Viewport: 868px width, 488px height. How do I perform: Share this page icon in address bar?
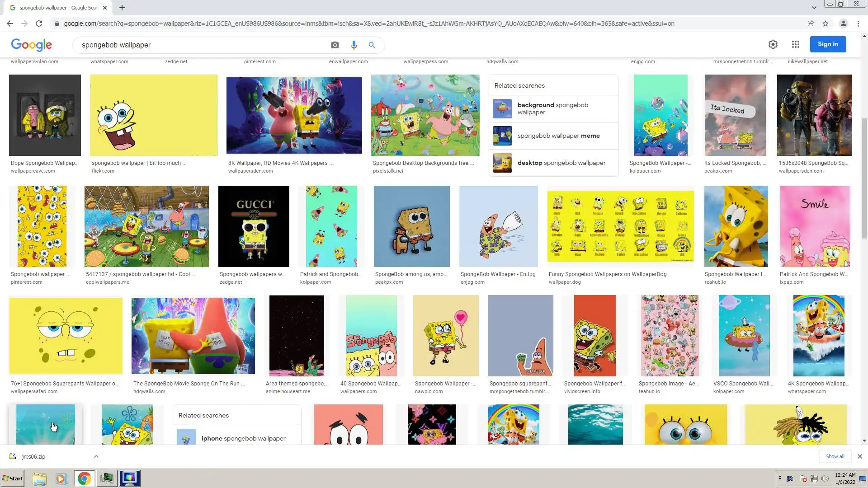coord(811,23)
